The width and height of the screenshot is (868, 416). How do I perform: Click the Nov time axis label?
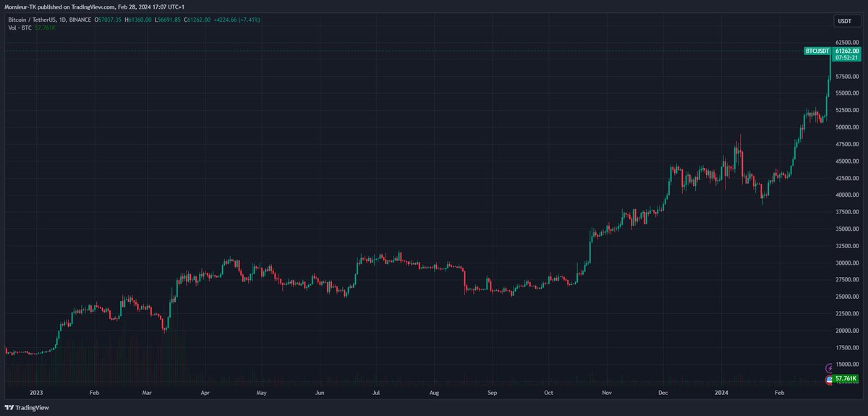pos(607,391)
